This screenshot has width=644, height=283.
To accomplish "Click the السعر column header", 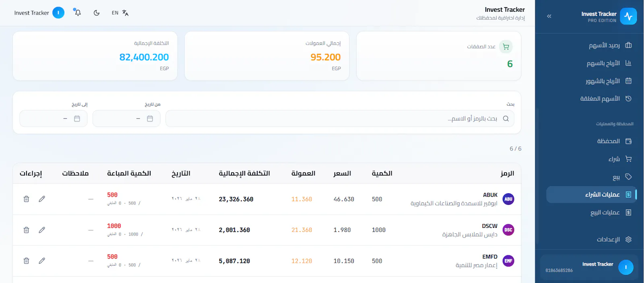I will pos(342,174).
